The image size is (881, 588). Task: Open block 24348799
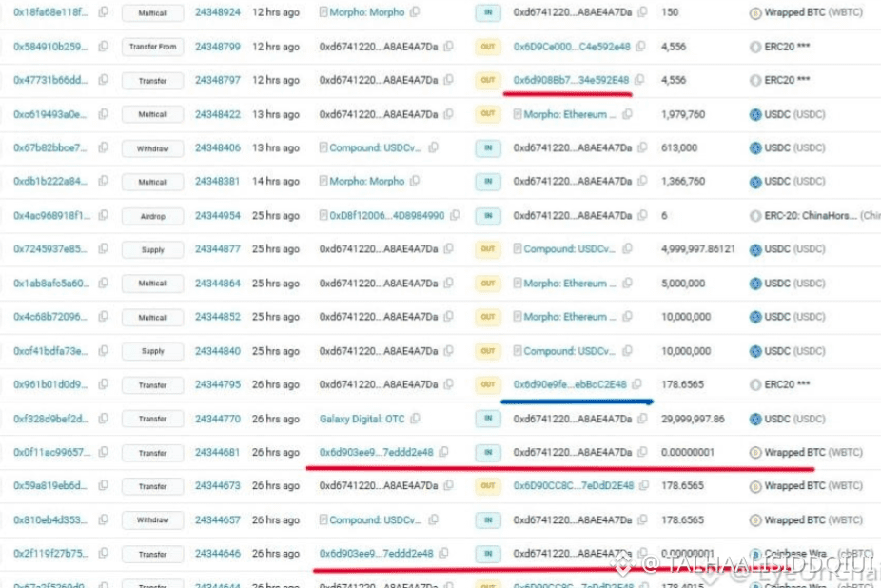click(218, 46)
